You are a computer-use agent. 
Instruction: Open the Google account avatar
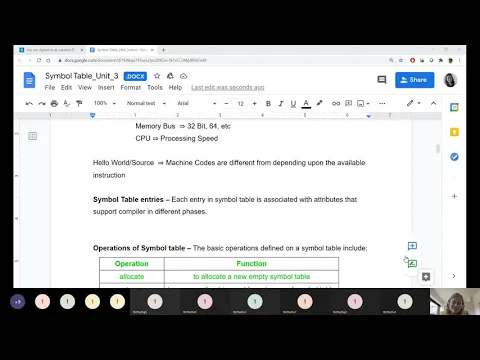(450, 80)
